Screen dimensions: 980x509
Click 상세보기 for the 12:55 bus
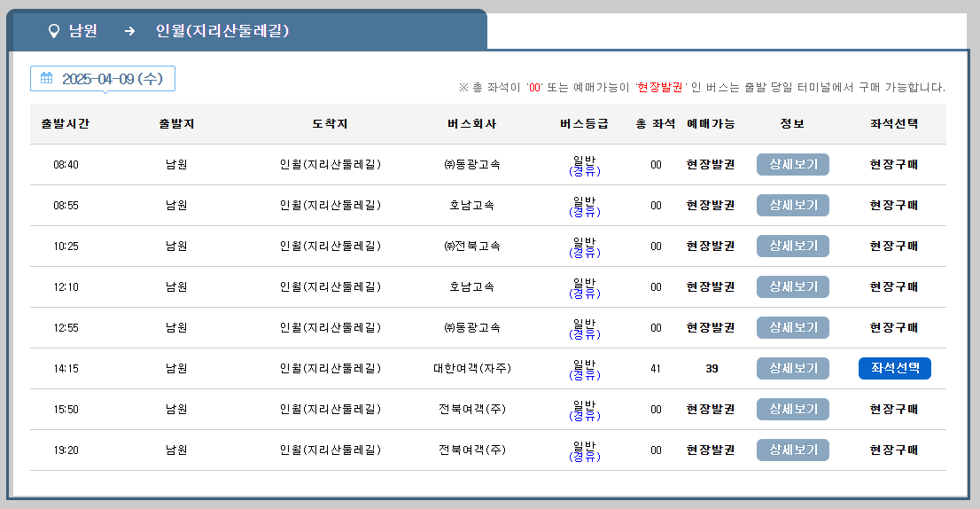pos(792,328)
